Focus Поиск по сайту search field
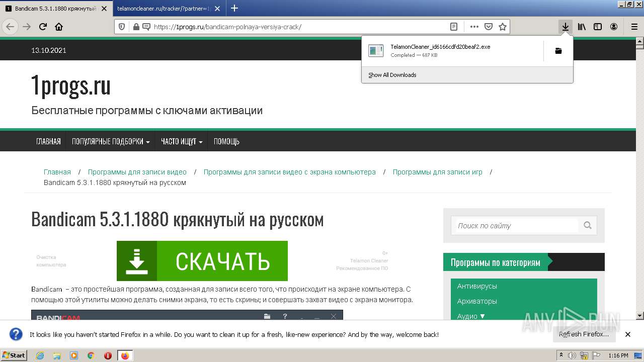Image resolution: width=644 pixels, height=362 pixels. click(x=517, y=226)
